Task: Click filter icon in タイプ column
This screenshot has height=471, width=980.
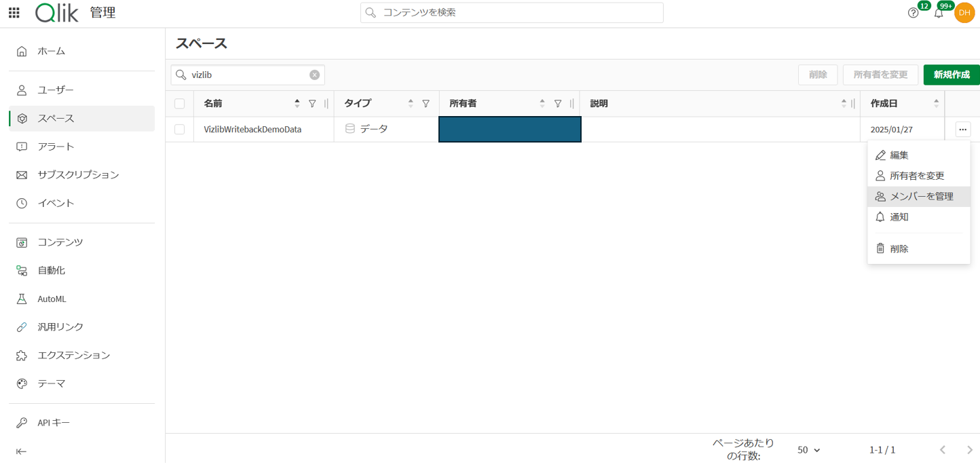Action: click(x=426, y=104)
